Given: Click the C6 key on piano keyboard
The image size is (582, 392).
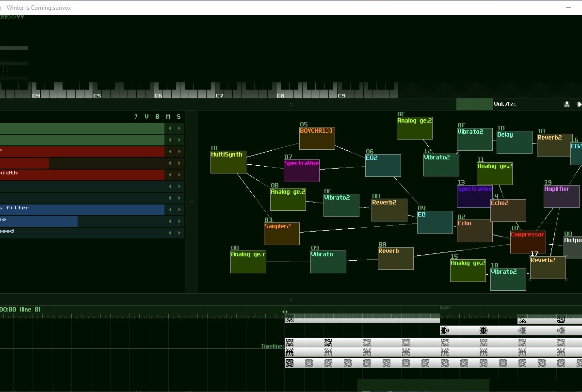Looking at the screenshot, I should tap(158, 92).
